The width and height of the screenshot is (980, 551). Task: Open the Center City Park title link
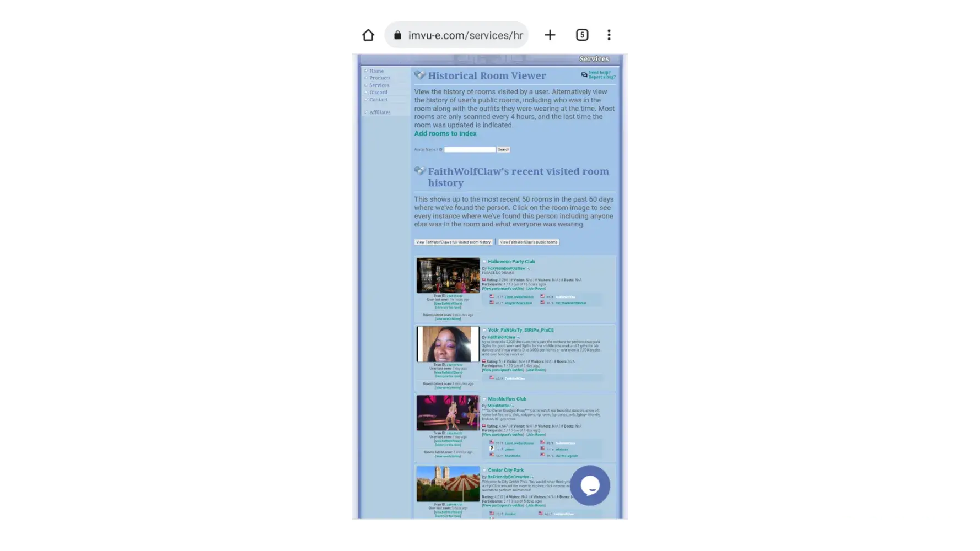(506, 470)
